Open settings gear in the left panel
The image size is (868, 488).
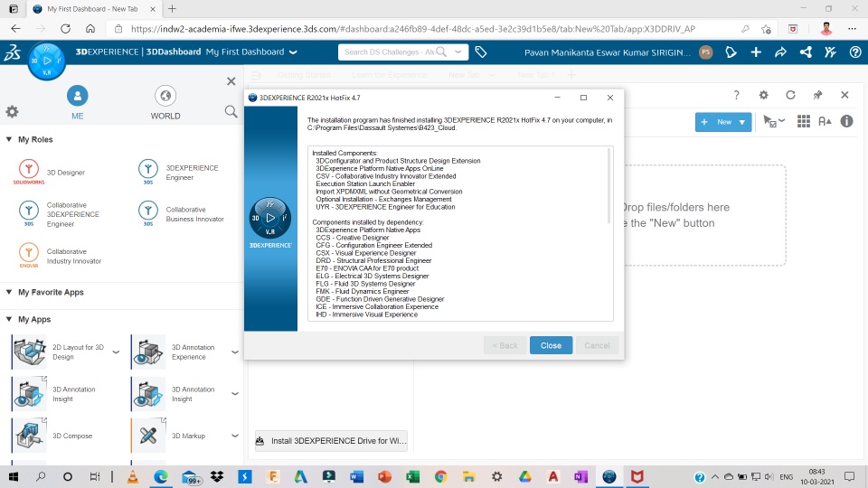click(x=12, y=112)
